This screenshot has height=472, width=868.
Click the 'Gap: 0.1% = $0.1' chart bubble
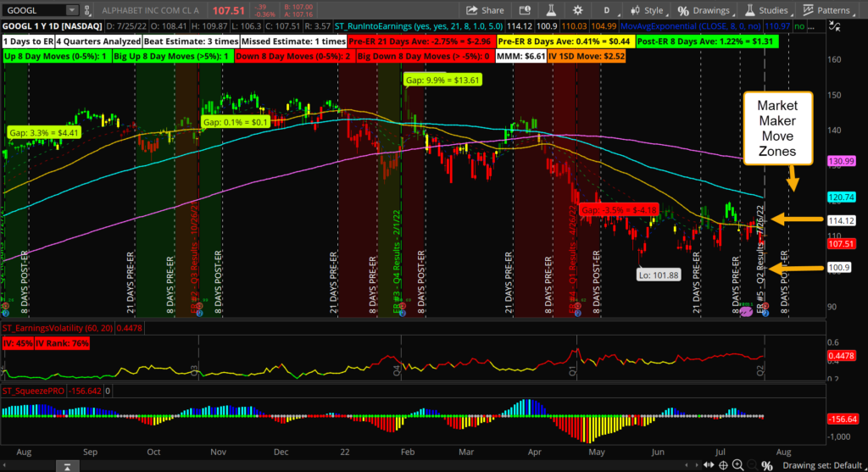tap(236, 122)
